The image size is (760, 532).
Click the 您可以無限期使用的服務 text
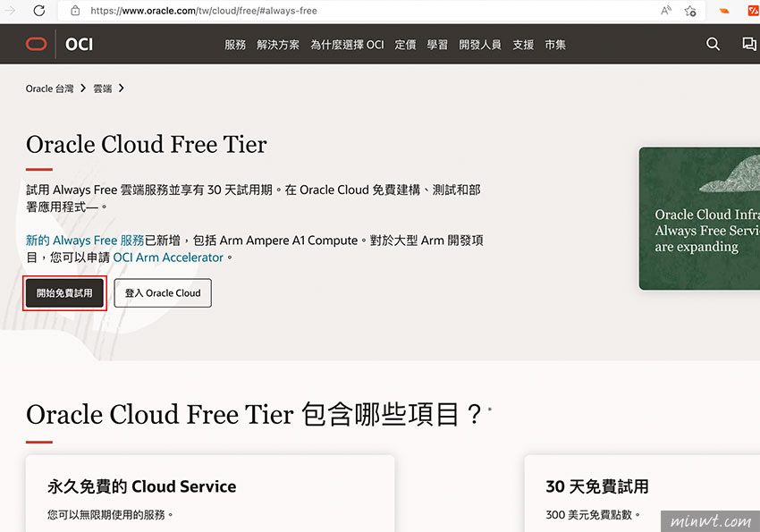coord(110,514)
